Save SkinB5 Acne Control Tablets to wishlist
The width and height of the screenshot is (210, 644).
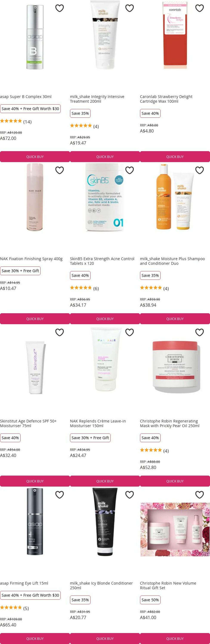(129, 170)
